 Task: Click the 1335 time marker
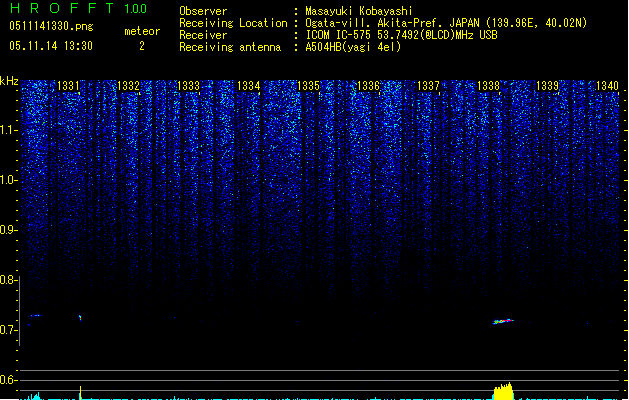[x=308, y=86]
